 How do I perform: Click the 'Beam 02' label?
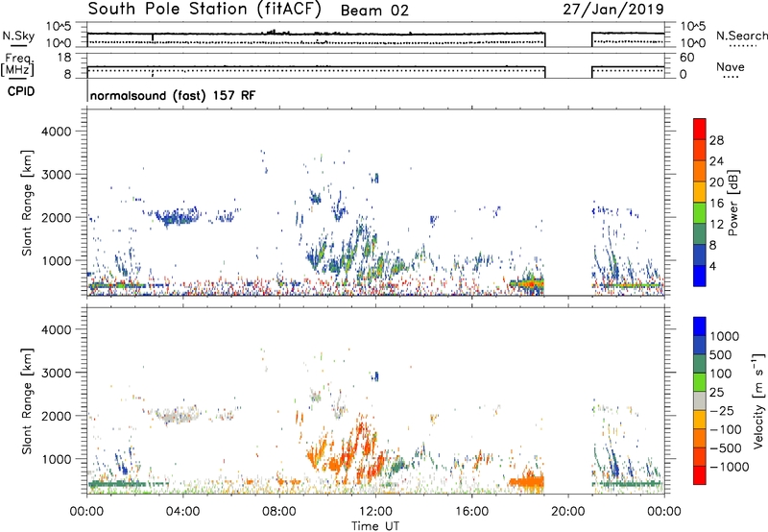(374, 11)
